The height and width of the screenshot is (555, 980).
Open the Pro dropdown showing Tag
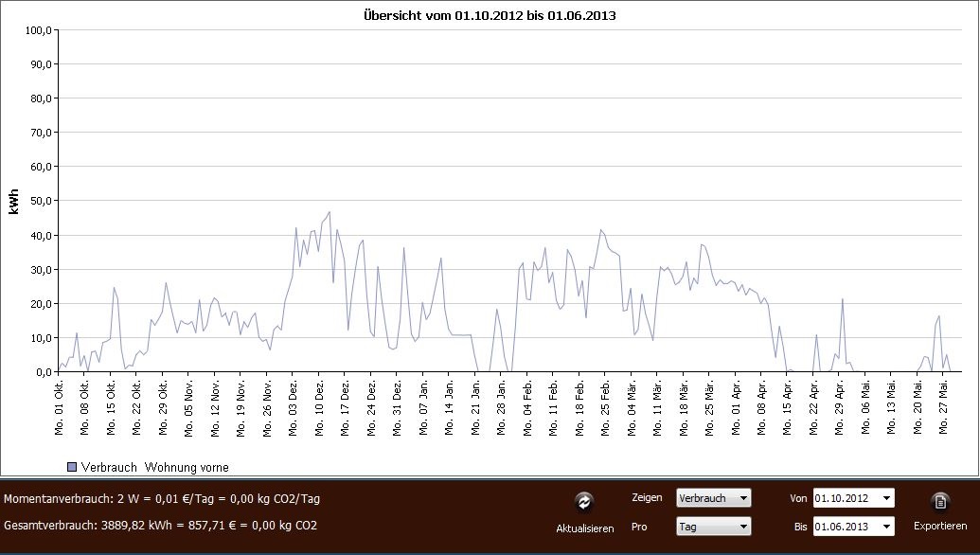tap(713, 526)
